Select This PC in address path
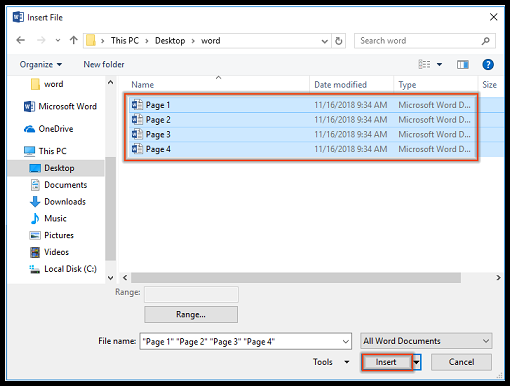Viewport: 510px width, 386px height. pos(125,41)
